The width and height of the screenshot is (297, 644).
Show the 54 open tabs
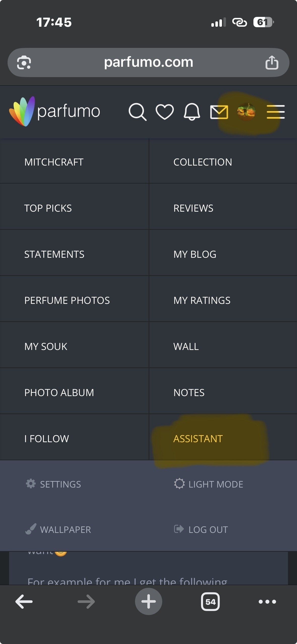(210, 602)
